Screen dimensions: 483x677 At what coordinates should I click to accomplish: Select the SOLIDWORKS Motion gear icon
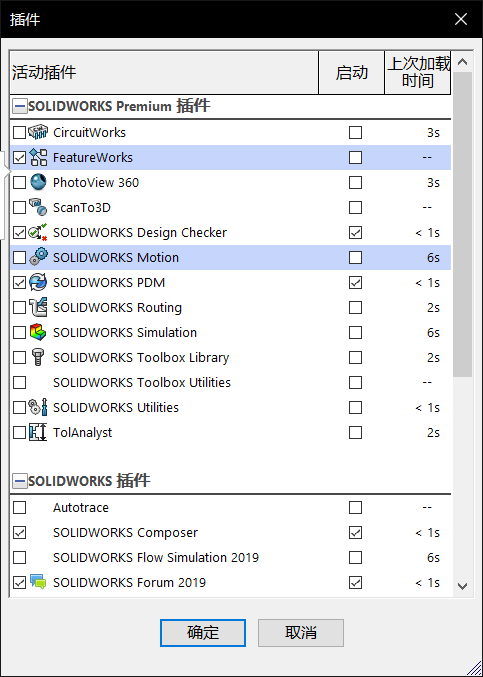click(x=38, y=257)
